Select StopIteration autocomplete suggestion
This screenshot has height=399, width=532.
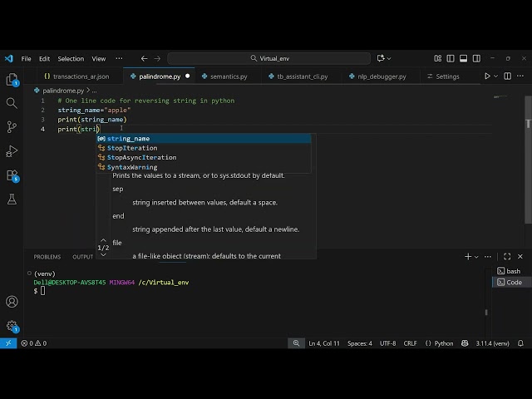click(204, 148)
